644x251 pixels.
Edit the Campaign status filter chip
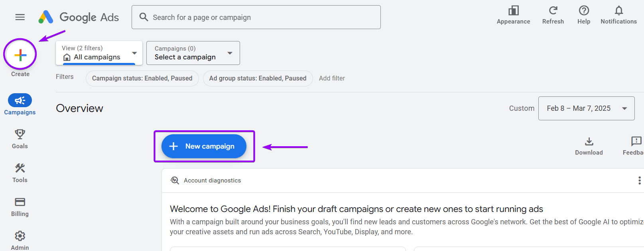click(x=142, y=78)
